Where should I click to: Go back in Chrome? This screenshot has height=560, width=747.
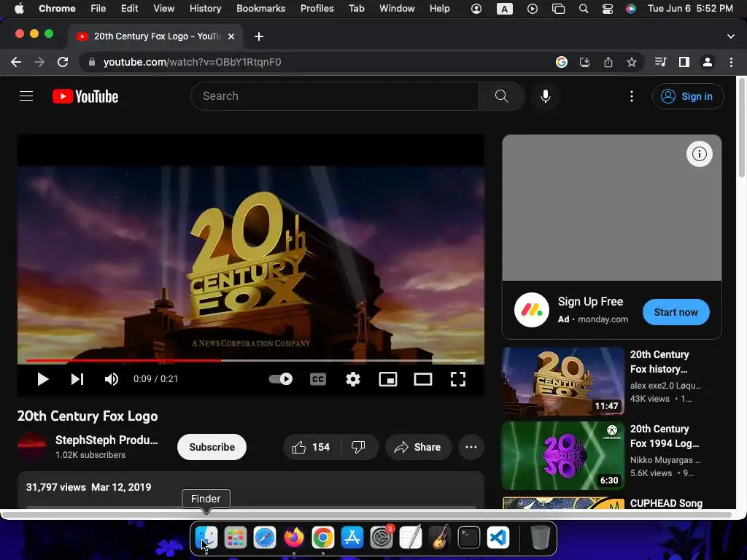pyautogui.click(x=16, y=62)
